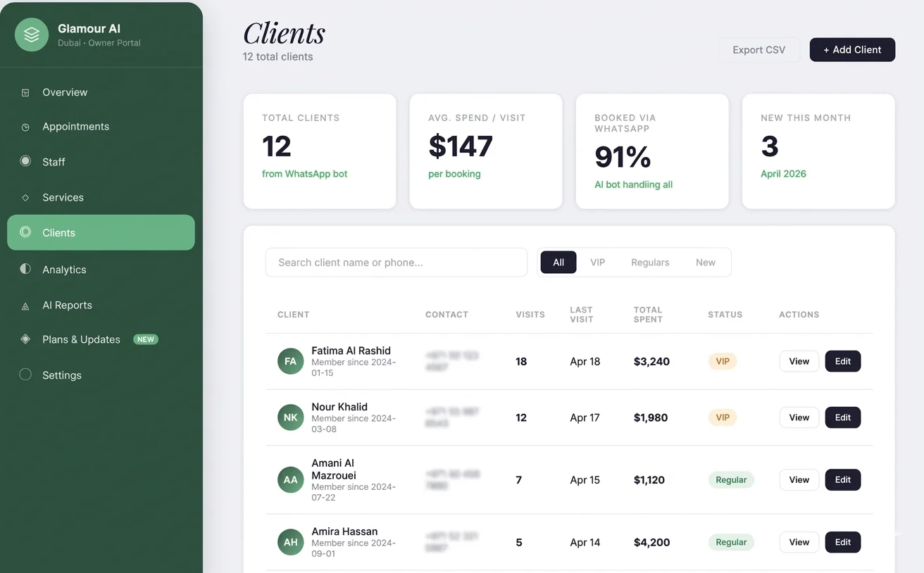This screenshot has width=924, height=573.
Task: Edit Amira Hassan's record
Action: [x=843, y=542]
